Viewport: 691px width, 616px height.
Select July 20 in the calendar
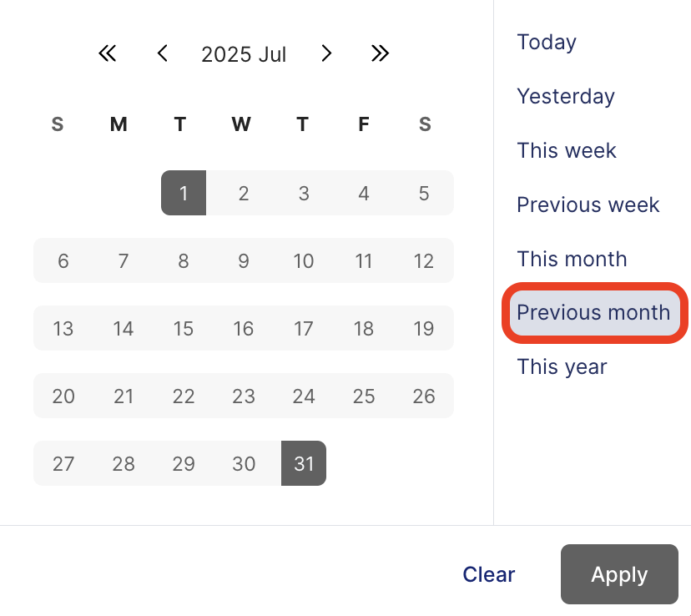point(63,396)
